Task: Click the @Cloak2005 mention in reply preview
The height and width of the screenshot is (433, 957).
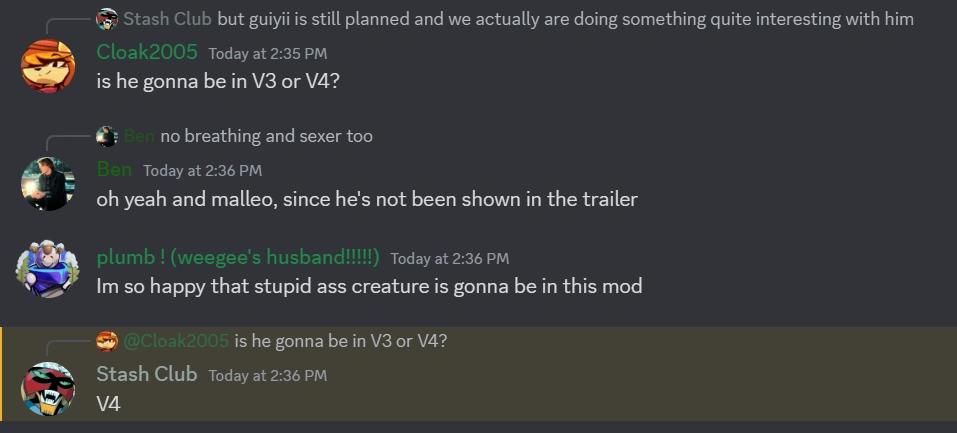Action: [x=176, y=341]
